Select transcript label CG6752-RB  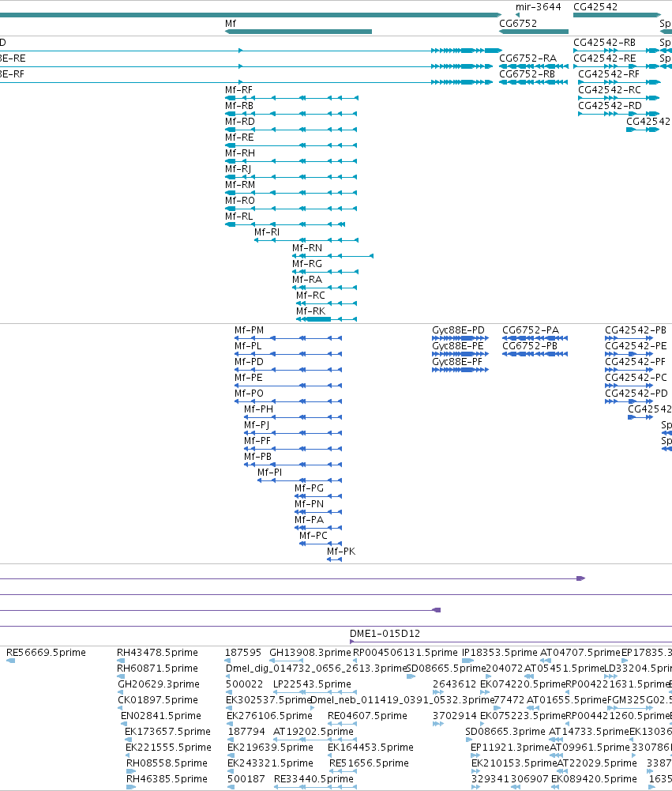coord(527,74)
